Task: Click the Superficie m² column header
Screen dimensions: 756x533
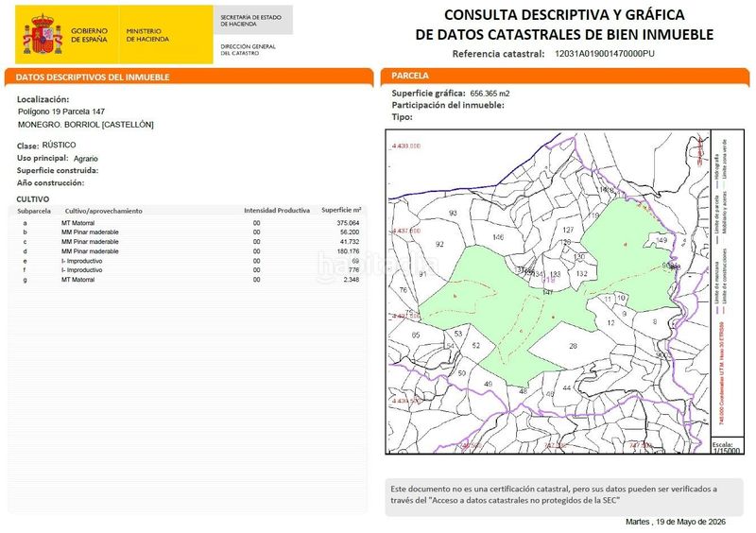Action: [341, 211]
